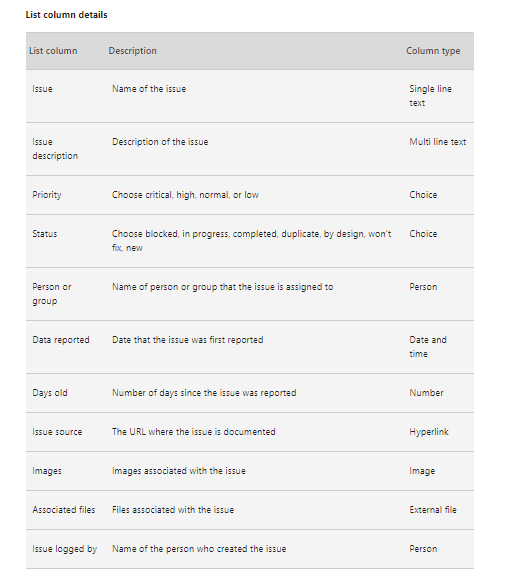Select 'Choose critical, high, normal, or low' text
Image resolution: width=511 pixels, height=585 pixels.
point(185,195)
